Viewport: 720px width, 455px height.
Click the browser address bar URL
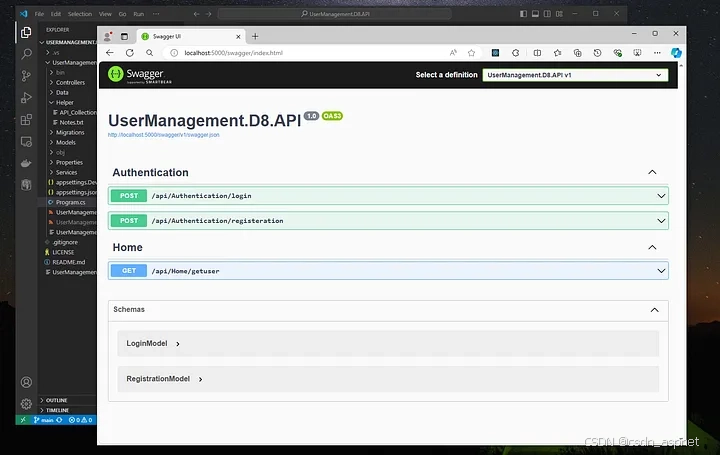tap(233, 53)
